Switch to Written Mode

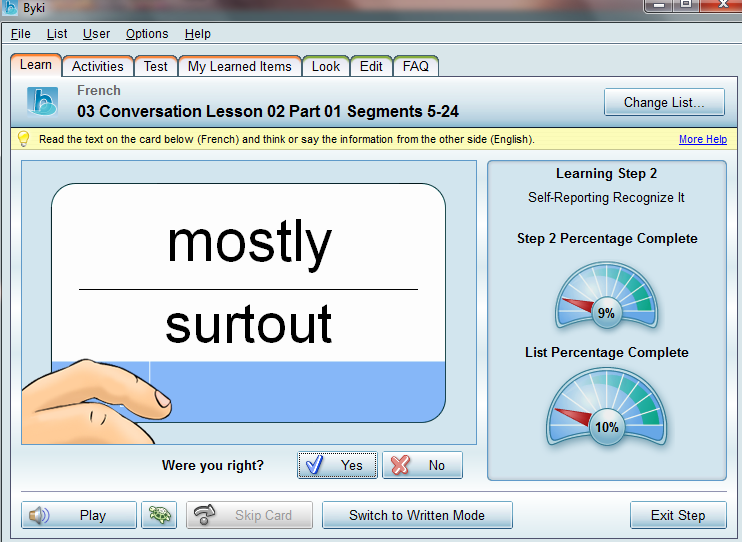pyautogui.click(x=417, y=515)
